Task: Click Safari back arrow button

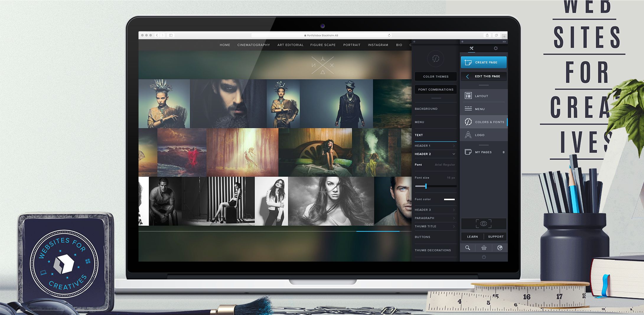Action: [157, 35]
